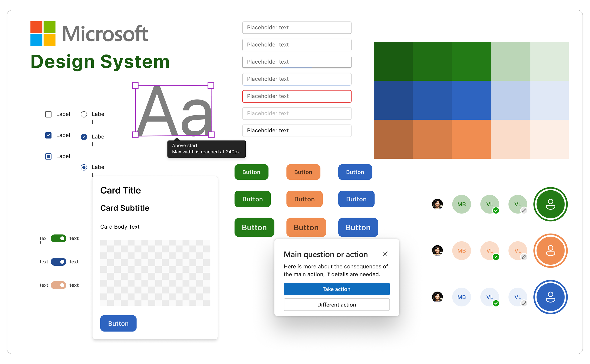Click the large orange person avatar icon
This screenshot has height=364, width=590.
[x=550, y=251]
